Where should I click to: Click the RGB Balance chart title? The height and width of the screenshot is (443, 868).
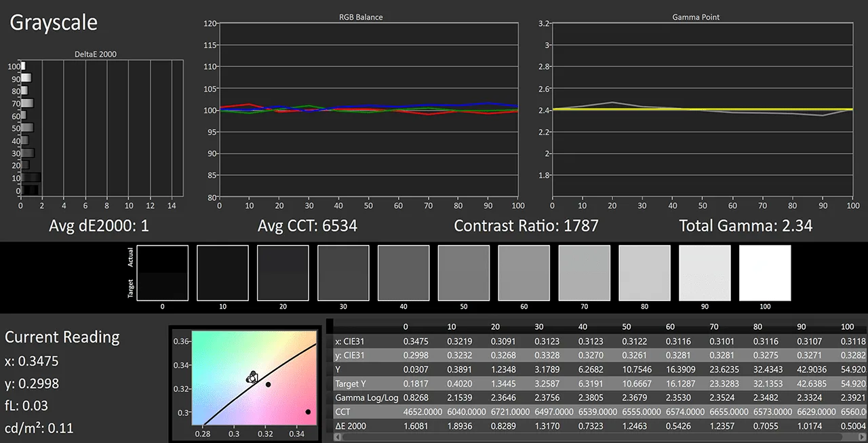[361, 17]
